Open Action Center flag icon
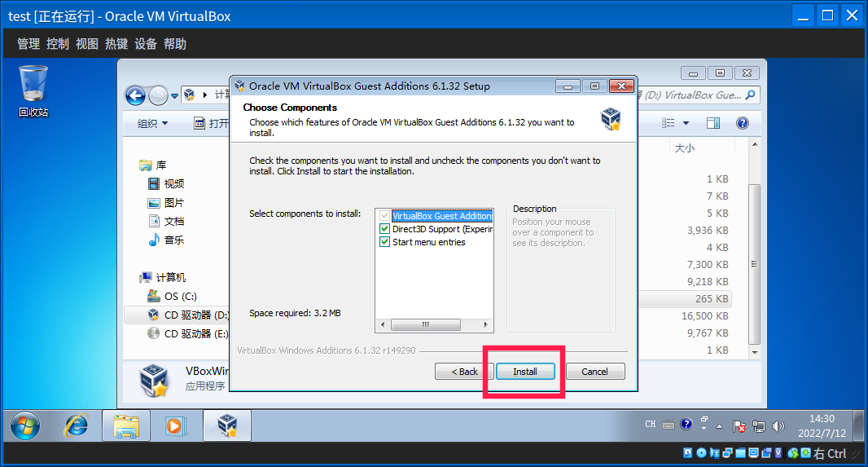Screen dimensions: 868x467 click(x=739, y=425)
